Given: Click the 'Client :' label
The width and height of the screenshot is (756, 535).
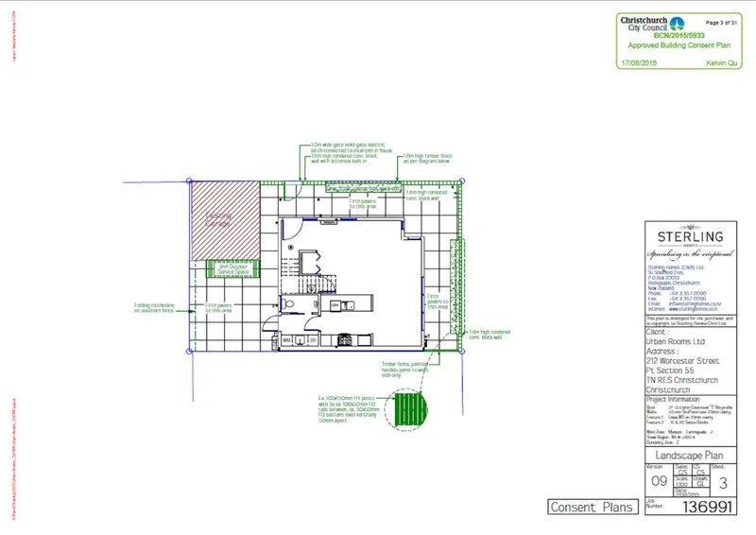Looking at the screenshot, I should [656, 332].
